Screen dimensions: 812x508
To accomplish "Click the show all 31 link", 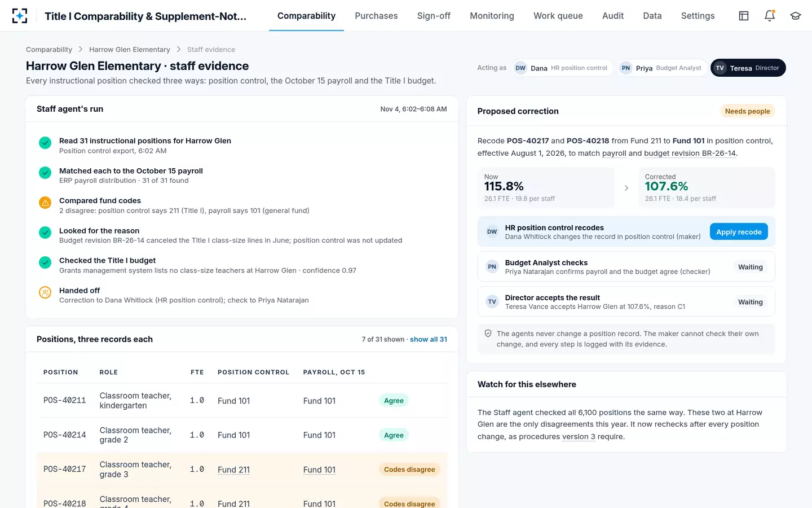I will tap(429, 339).
